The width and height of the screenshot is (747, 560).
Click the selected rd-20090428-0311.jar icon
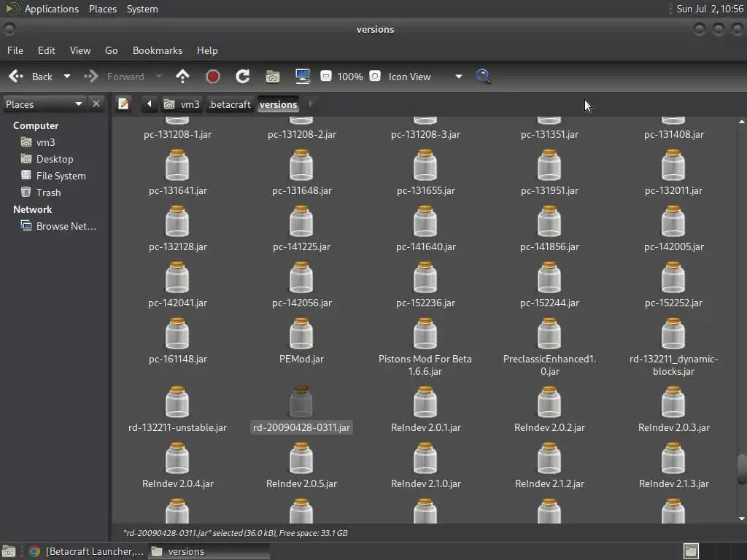(x=301, y=402)
